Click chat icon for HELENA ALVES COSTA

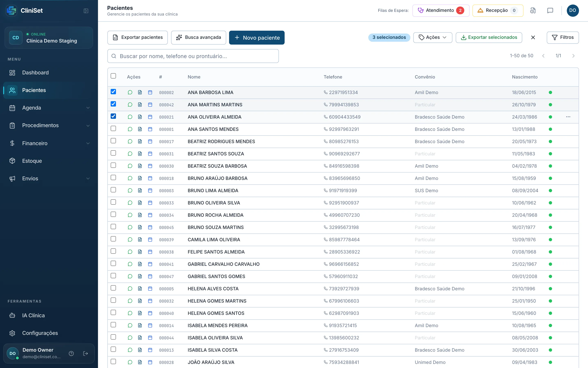pyautogui.click(x=130, y=289)
